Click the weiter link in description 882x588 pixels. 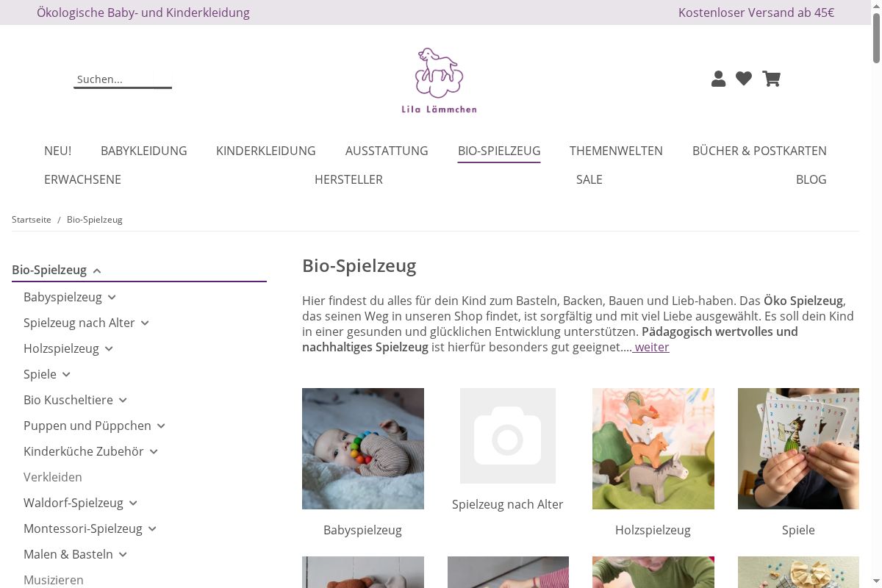pyautogui.click(x=651, y=347)
